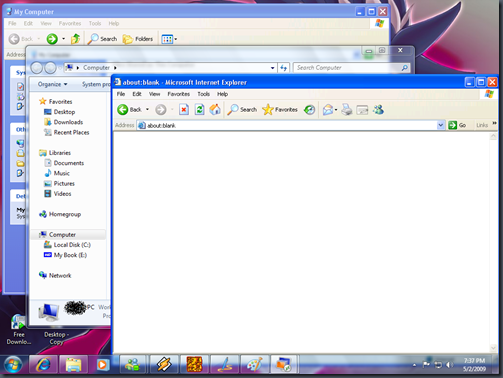Screen dimensions: 503x378
Task: Go to Home page in Internet Explorer
Action: [x=215, y=109]
